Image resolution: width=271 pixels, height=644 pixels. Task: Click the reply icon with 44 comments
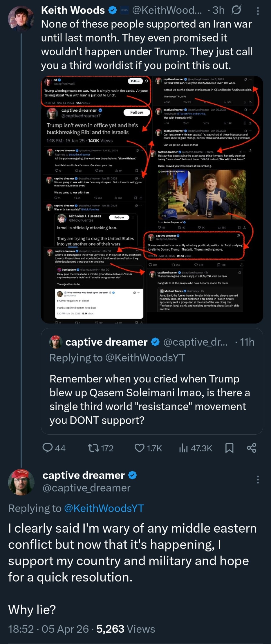point(48,448)
